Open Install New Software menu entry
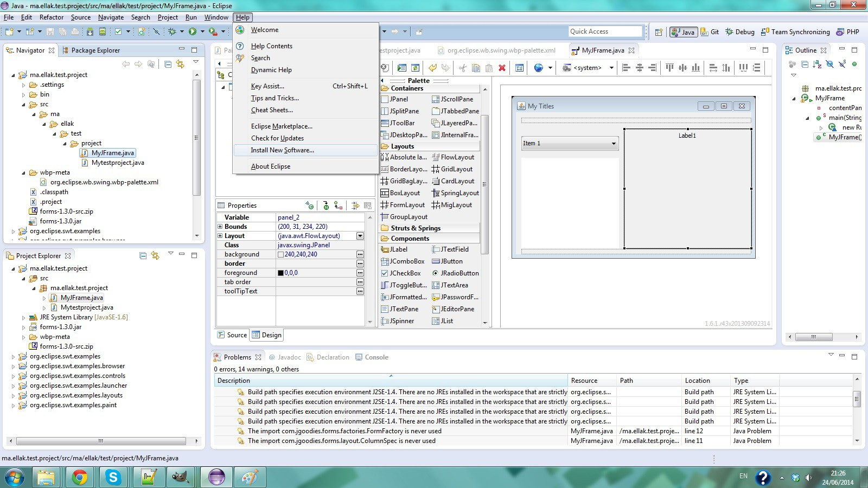The image size is (868, 488). coord(305,150)
